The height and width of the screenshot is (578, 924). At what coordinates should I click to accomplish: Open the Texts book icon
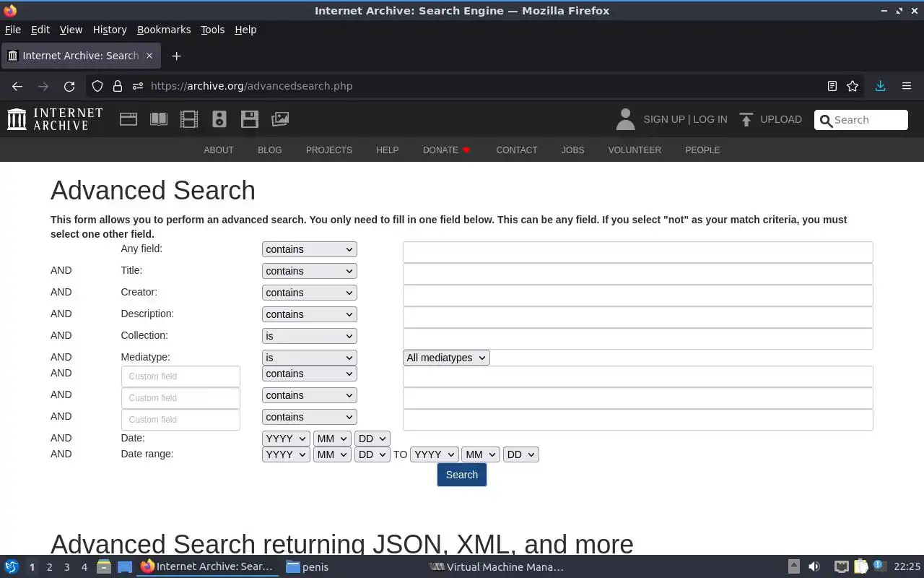pos(159,119)
